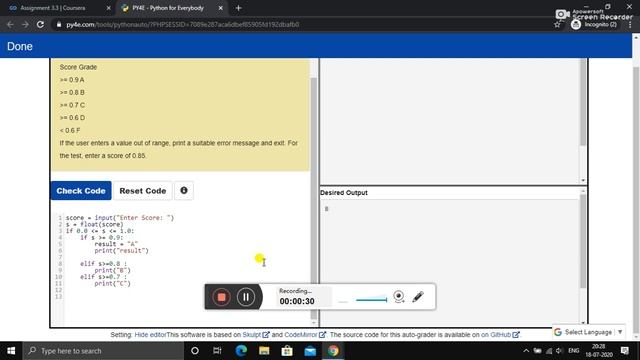This screenshot has height=360, width=640.
Task: Click the text "< 0.6 F"
Action: tap(70, 130)
